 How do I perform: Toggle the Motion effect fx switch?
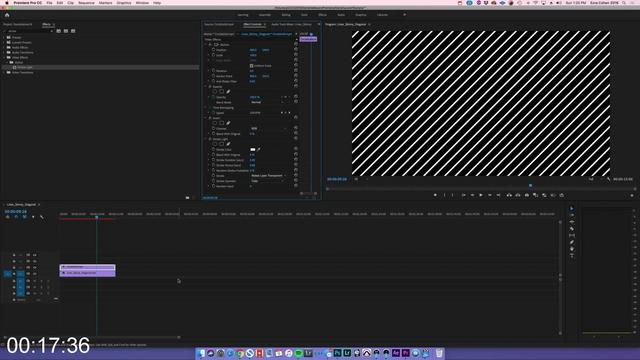(x=210, y=44)
